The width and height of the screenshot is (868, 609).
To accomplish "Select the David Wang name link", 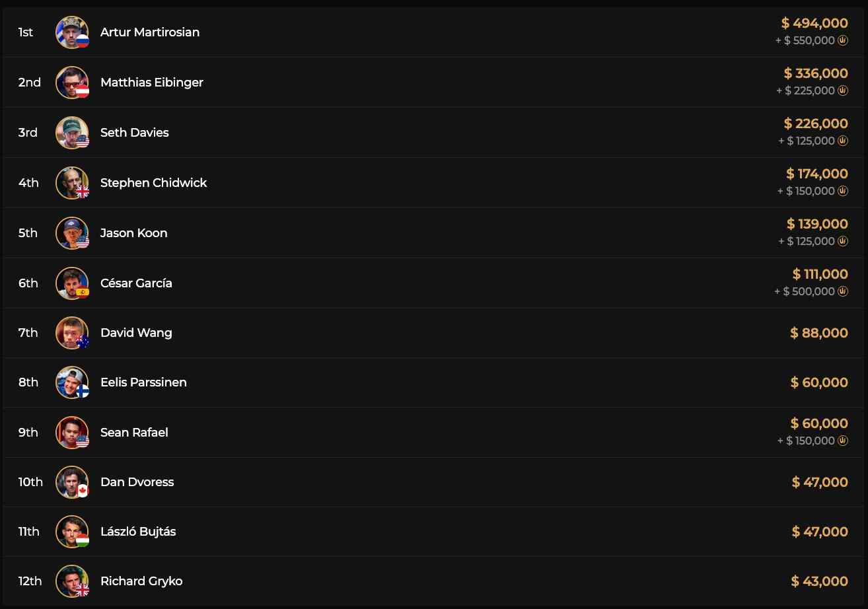I will tap(136, 332).
